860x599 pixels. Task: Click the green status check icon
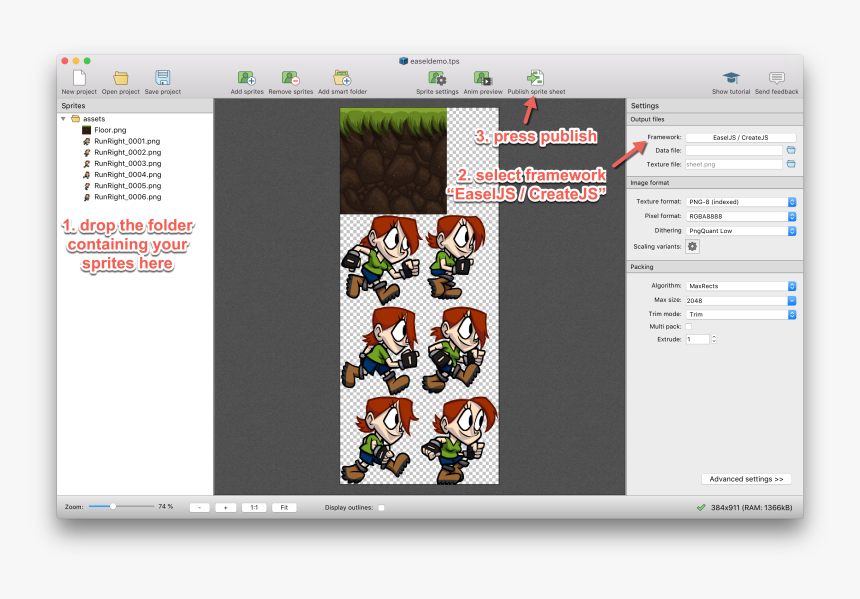(x=701, y=507)
